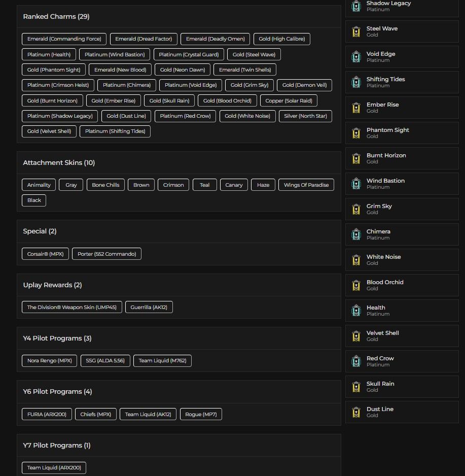Click the Ember Rise gold charm icon
This screenshot has height=476, width=465.
point(356,108)
